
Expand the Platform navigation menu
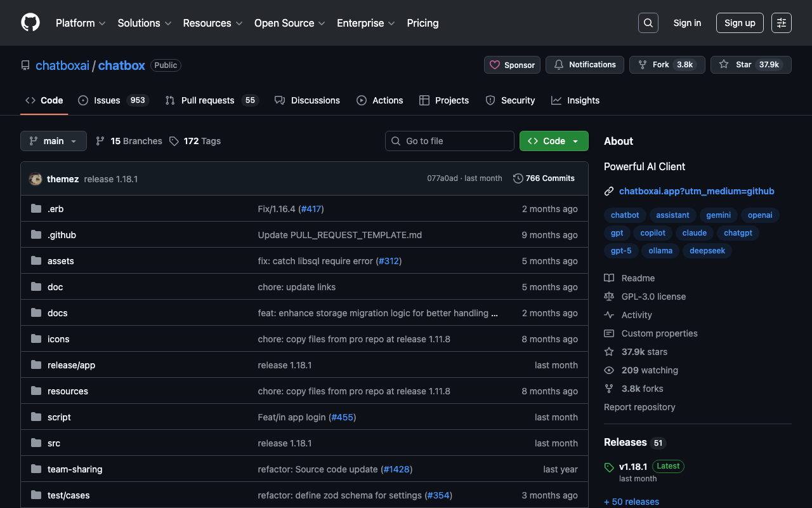coord(81,23)
